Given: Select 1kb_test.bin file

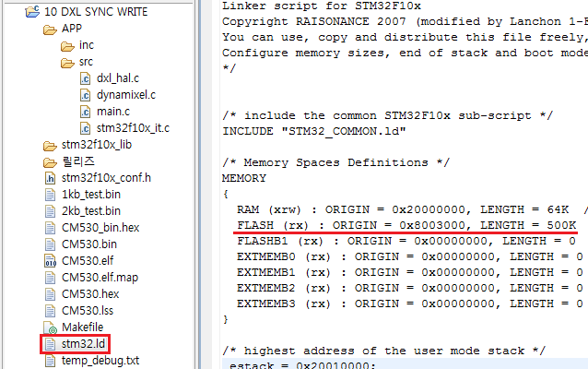Looking at the screenshot, I should [90, 195].
